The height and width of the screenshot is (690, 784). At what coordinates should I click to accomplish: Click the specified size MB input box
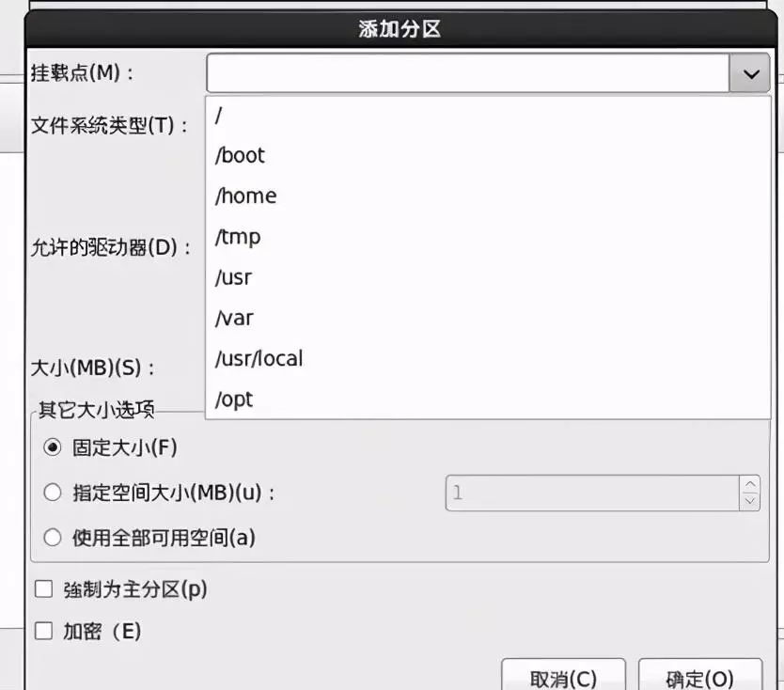(592, 493)
